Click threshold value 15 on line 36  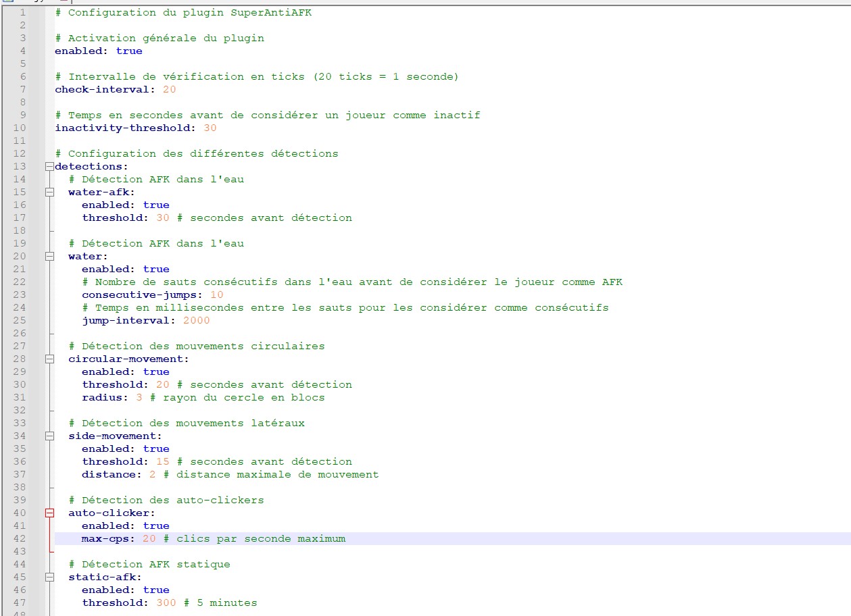click(163, 461)
